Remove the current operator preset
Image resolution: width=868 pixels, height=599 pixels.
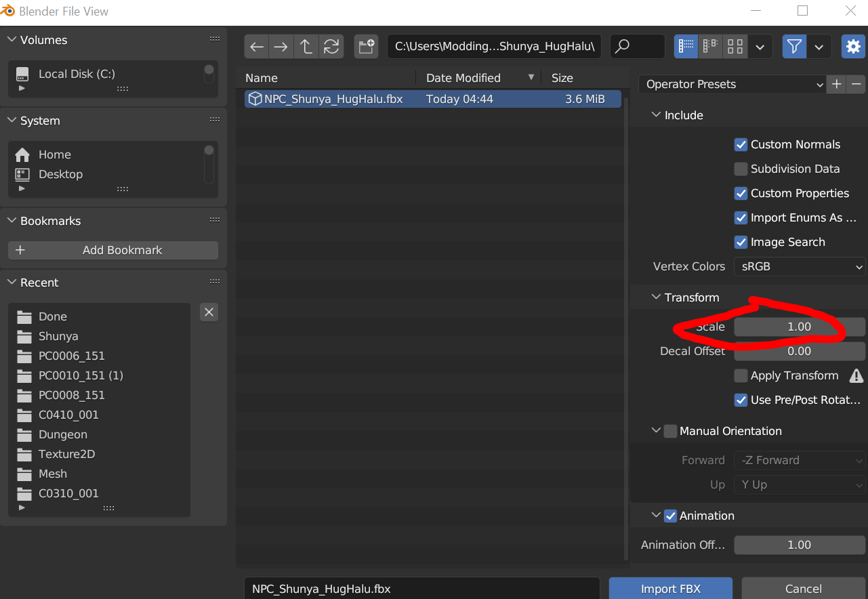click(856, 84)
